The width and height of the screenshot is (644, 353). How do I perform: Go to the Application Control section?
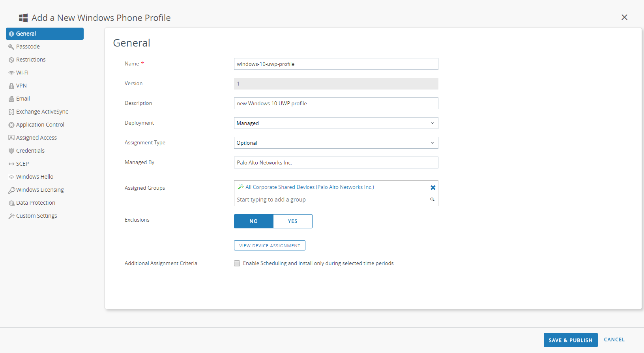(x=40, y=125)
